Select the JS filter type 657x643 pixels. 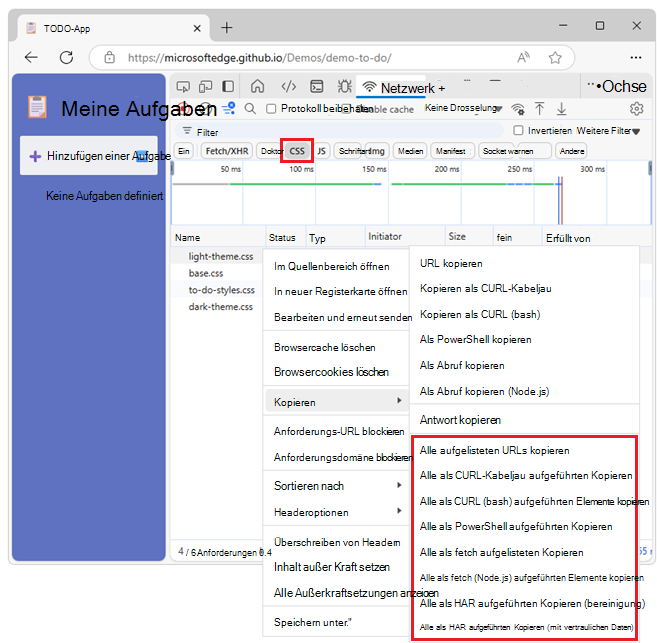(321, 151)
